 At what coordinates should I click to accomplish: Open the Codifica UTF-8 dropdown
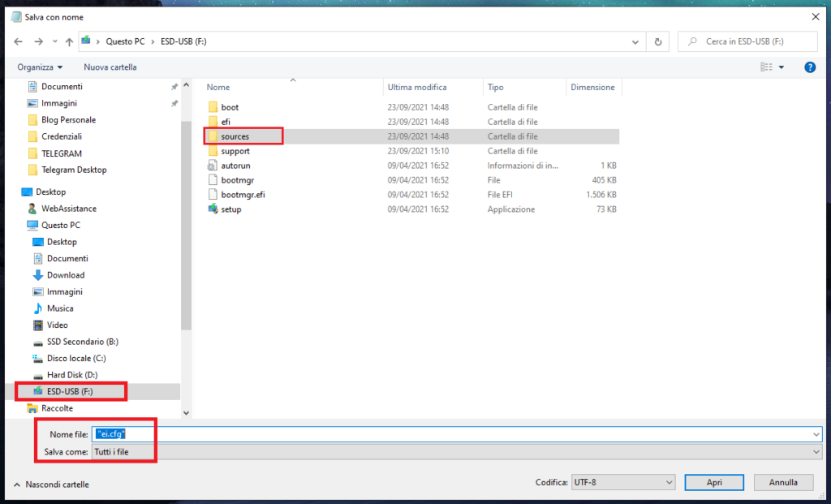(622, 482)
